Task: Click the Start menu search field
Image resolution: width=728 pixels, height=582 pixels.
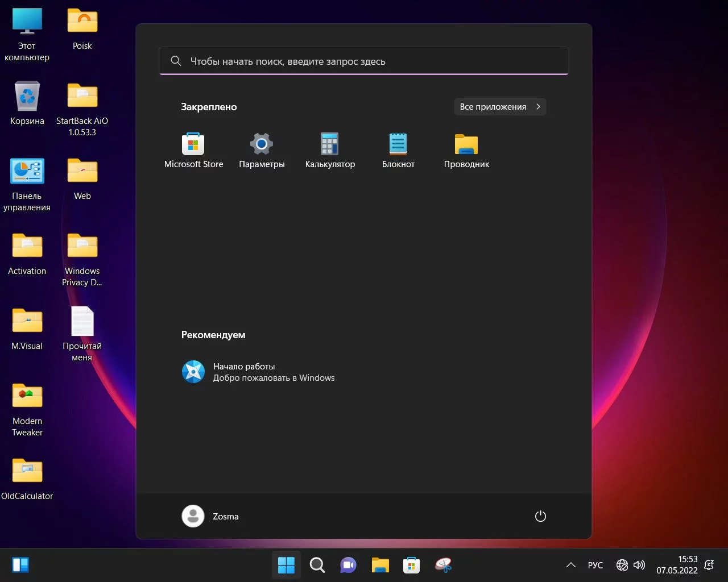Action: point(364,61)
